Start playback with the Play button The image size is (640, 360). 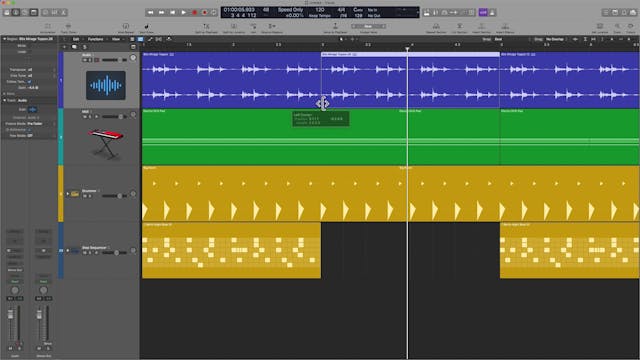point(184,13)
